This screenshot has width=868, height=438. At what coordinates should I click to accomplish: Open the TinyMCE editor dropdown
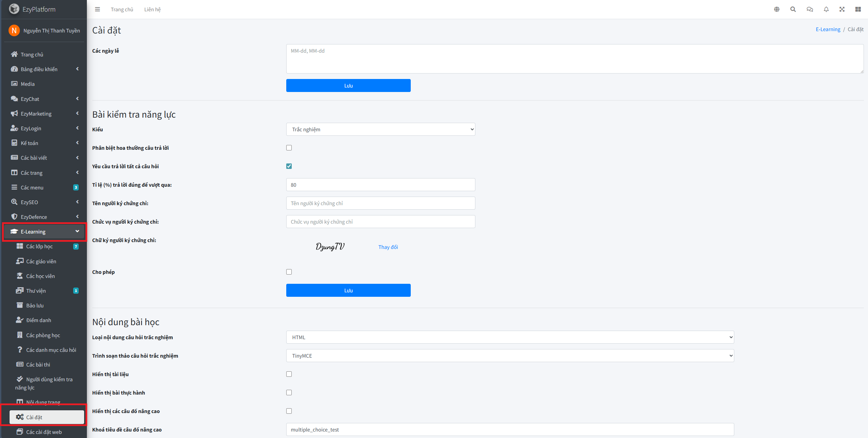pos(510,356)
